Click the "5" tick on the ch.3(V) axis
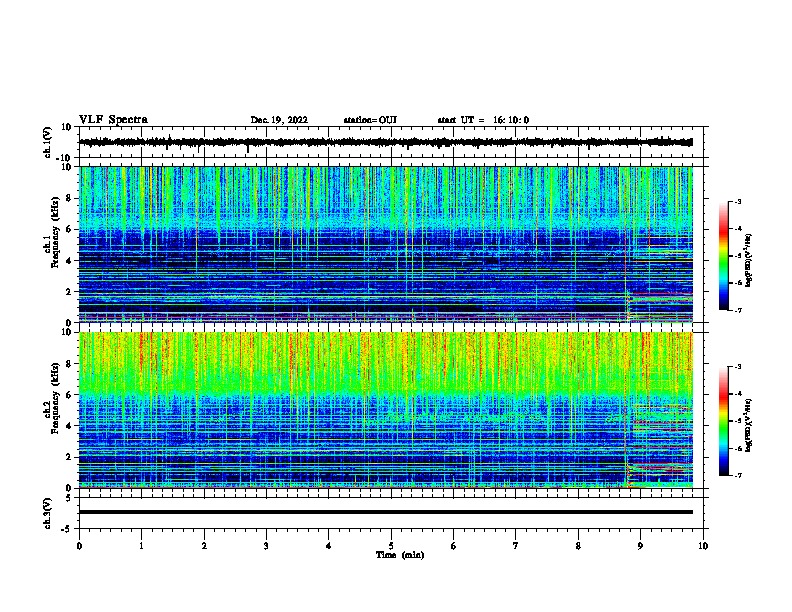Screen dimensions: 792x612 point(69,497)
